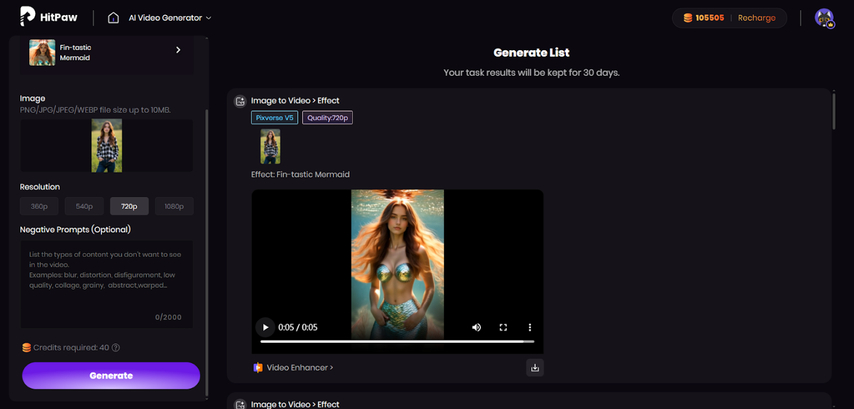854x409 pixels.
Task: Open the Video Enhancer link
Action: 300,368
